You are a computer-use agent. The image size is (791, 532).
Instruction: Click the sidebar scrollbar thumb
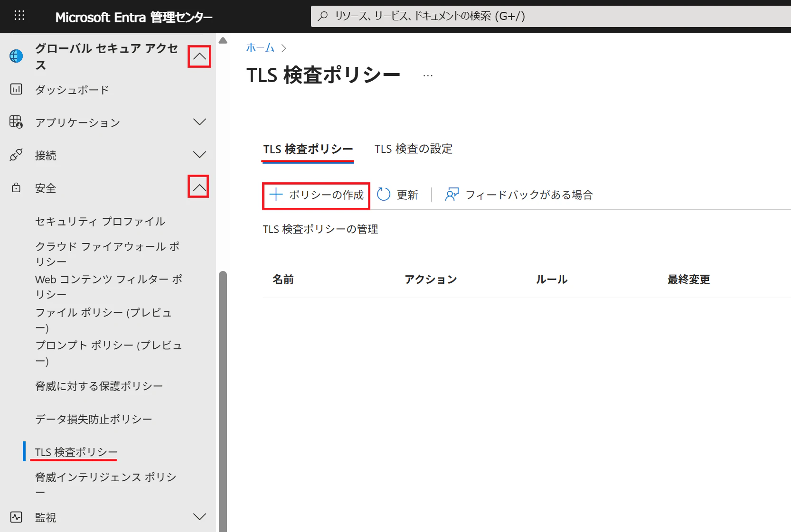click(x=223, y=401)
